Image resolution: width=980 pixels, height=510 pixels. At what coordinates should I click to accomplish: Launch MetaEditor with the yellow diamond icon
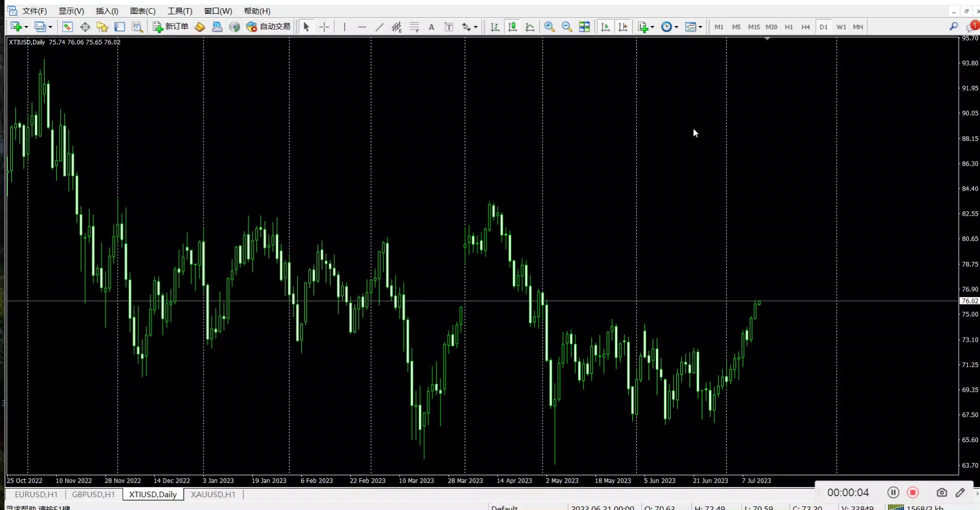point(200,27)
